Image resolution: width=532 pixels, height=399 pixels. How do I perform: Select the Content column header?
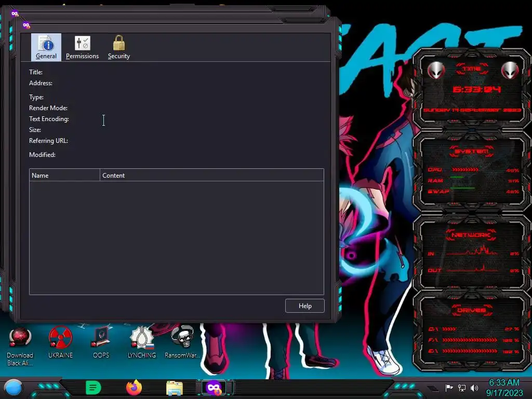[212, 175]
